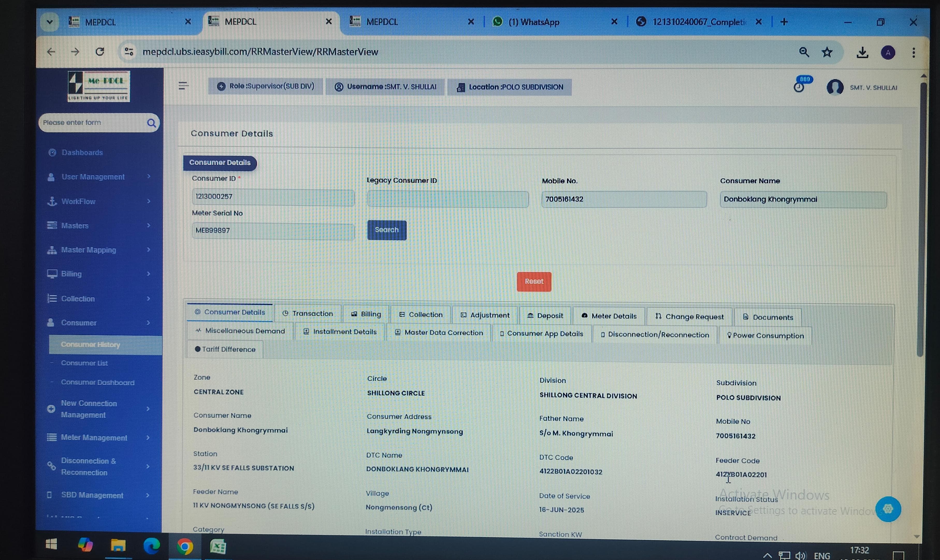Screen dimensions: 940x560
Task: Open File Explorer from taskbar
Action: click(118, 545)
